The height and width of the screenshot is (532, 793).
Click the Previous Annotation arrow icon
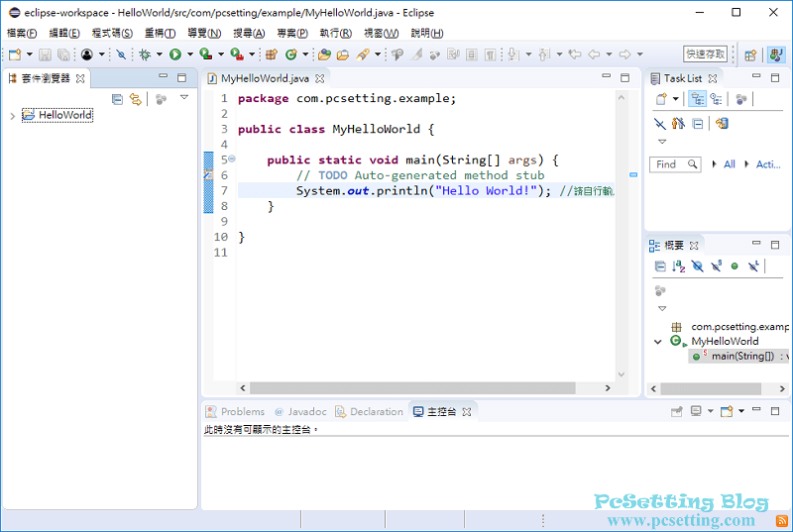(x=544, y=54)
